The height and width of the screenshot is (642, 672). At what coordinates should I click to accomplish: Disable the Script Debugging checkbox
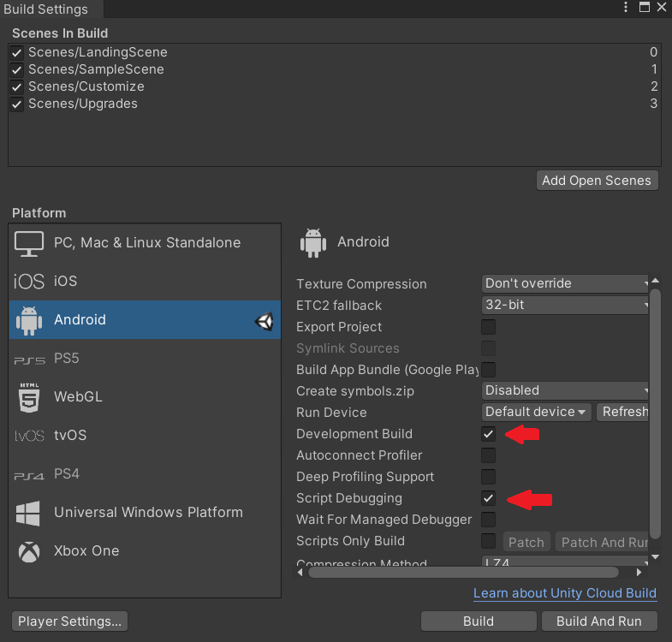pos(488,498)
